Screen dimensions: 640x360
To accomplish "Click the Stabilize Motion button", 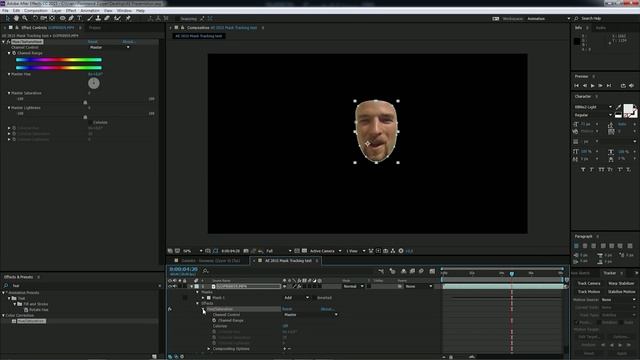I will pyautogui.click(x=621, y=291).
